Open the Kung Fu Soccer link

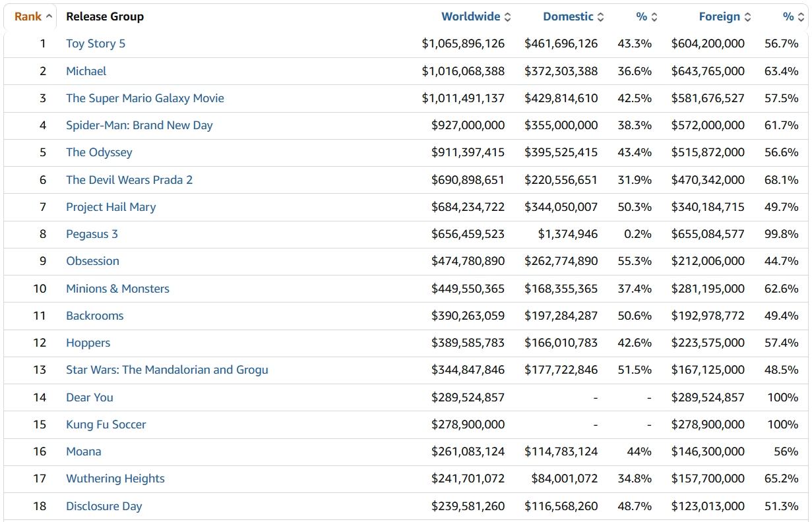click(106, 424)
